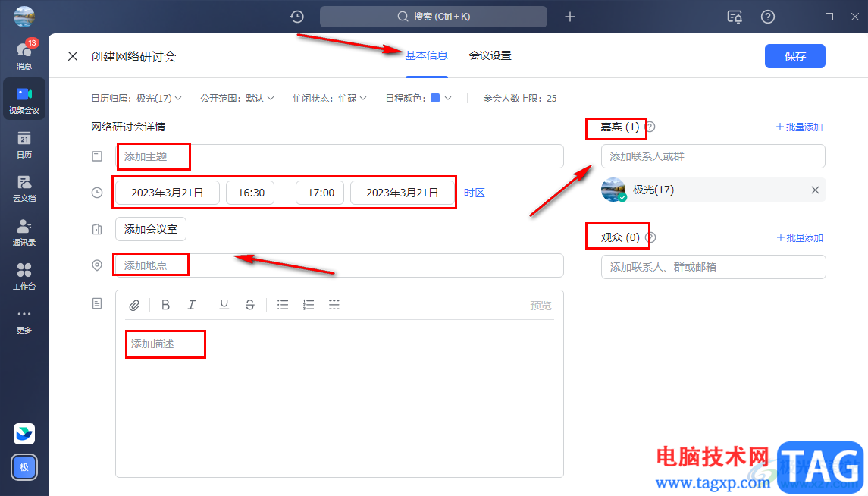The height and width of the screenshot is (496, 868).
Task: Insert a numbered list in description
Action: pyautogui.click(x=309, y=305)
